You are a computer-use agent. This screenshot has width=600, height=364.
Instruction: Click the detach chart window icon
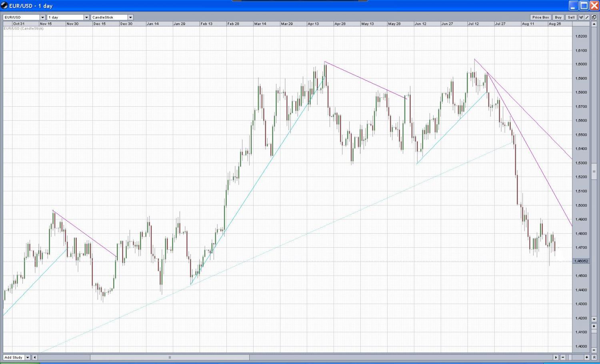[594, 17]
